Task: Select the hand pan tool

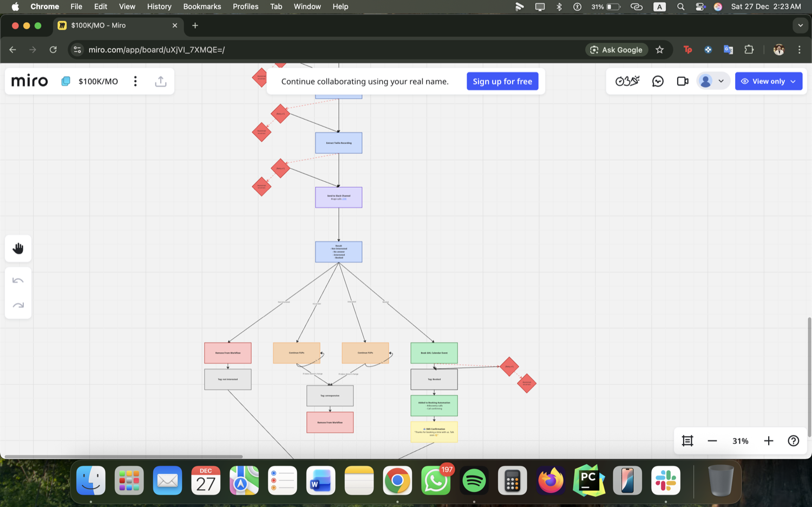Action: point(18,248)
